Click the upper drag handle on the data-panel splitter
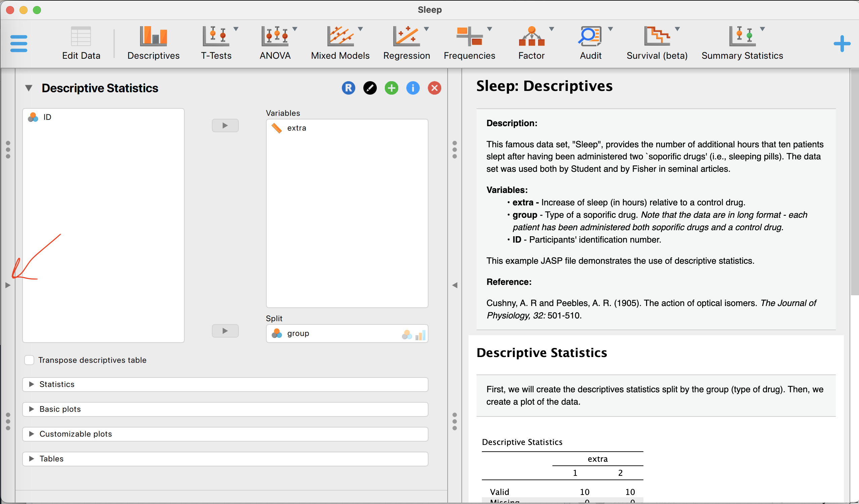 pyautogui.click(x=8, y=150)
